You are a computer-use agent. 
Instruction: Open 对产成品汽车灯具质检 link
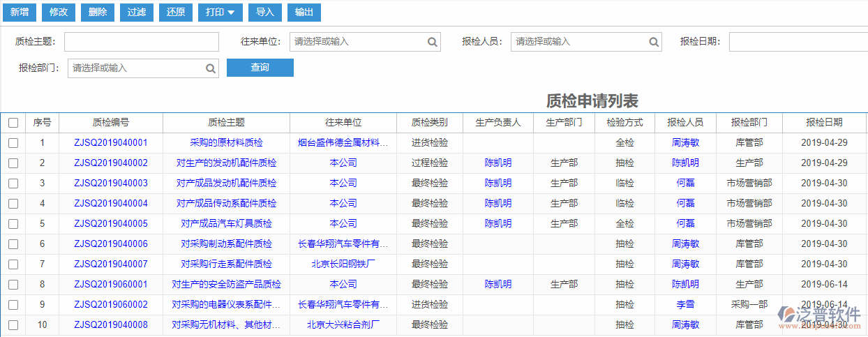[x=226, y=224]
